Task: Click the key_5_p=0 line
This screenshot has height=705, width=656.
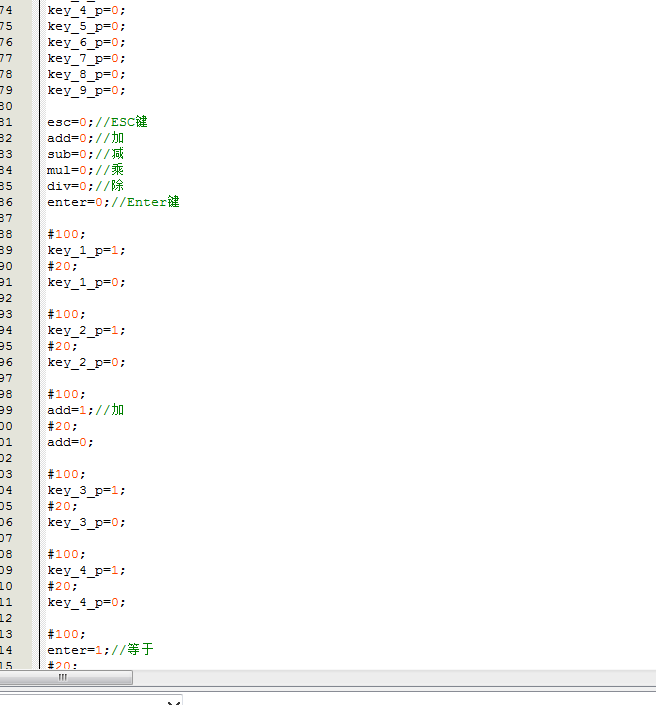Action: point(87,26)
